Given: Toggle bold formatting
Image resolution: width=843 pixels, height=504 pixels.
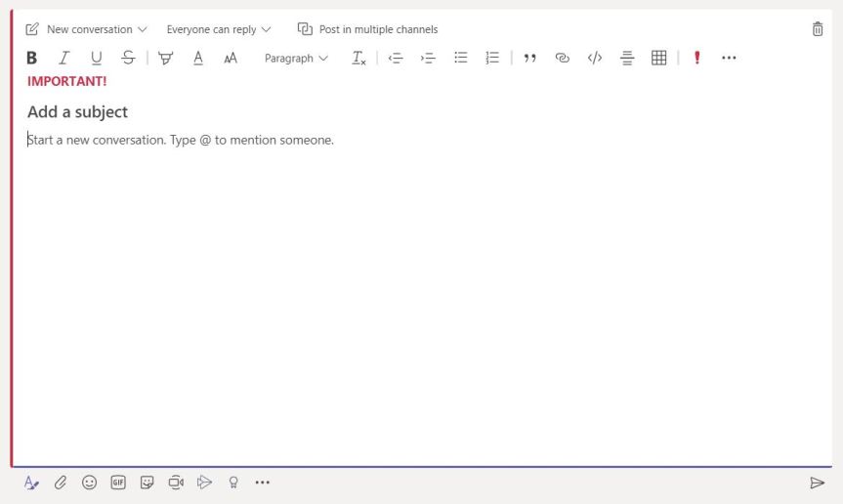Looking at the screenshot, I should 31,58.
